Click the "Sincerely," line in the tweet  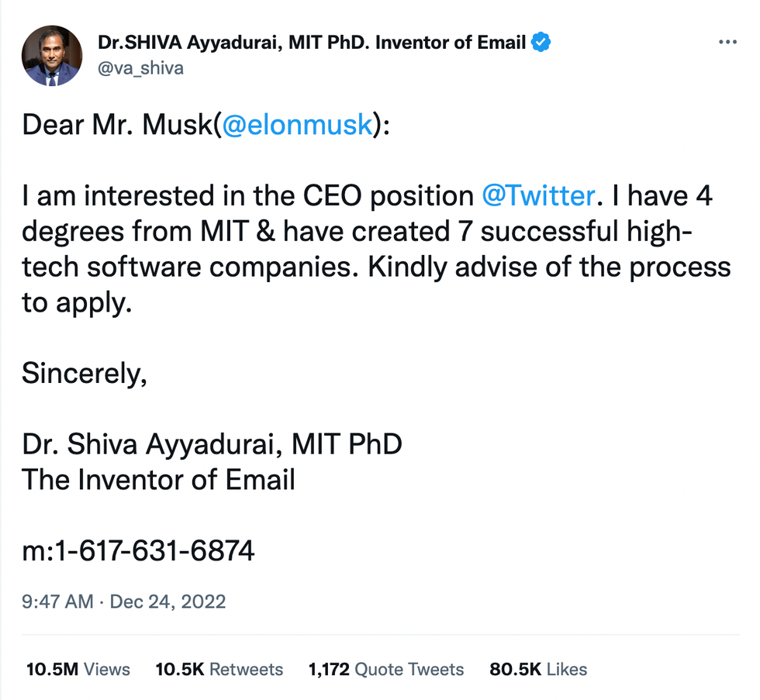pos(84,374)
